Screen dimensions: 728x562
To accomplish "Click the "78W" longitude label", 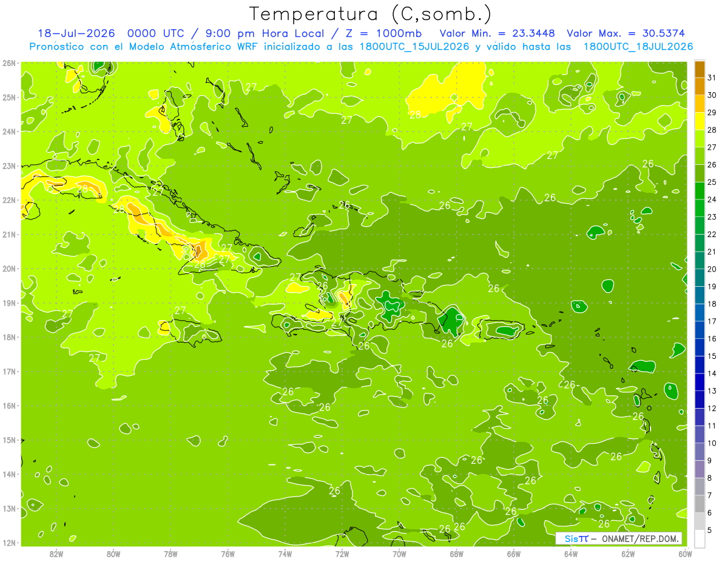I will point(170,554).
